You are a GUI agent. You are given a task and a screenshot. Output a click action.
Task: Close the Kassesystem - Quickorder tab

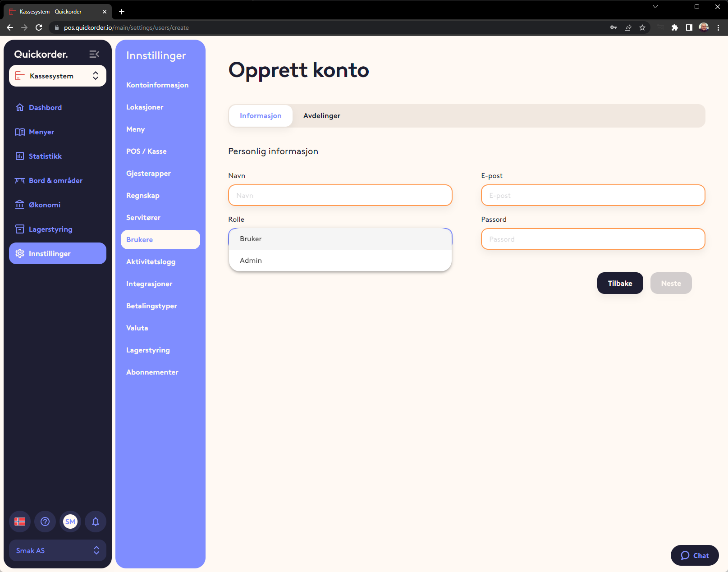105,12
